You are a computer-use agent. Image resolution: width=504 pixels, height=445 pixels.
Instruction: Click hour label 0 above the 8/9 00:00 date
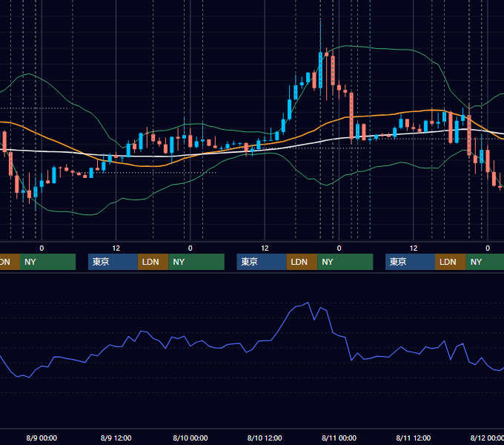point(42,248)
